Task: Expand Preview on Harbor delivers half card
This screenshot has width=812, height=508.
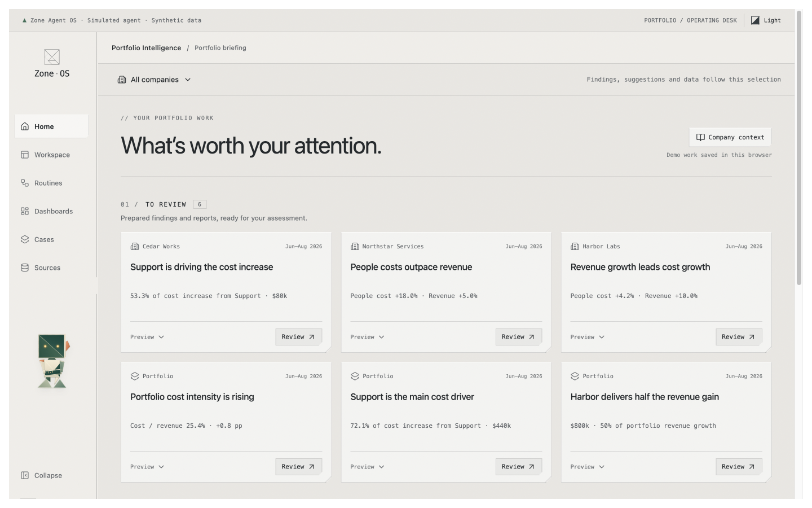Action: (x=587, y=467)
